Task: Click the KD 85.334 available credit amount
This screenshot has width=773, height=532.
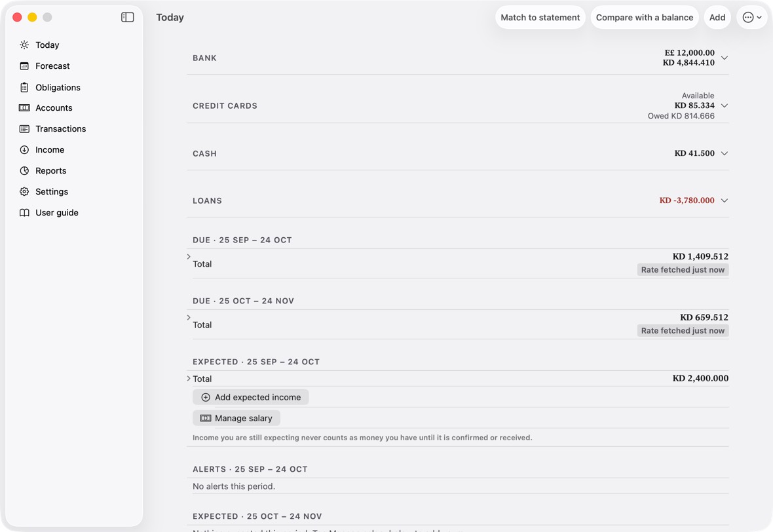Action: pos(694,105)
